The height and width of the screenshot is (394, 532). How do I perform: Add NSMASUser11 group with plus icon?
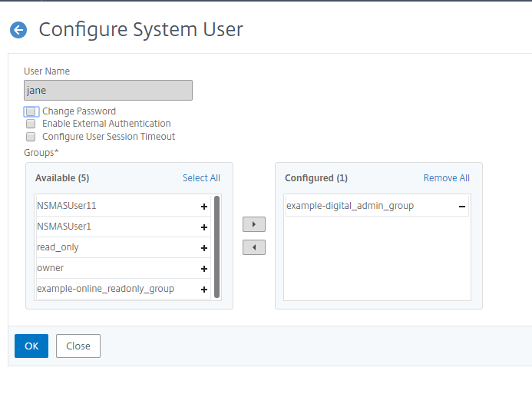[204, 207]
